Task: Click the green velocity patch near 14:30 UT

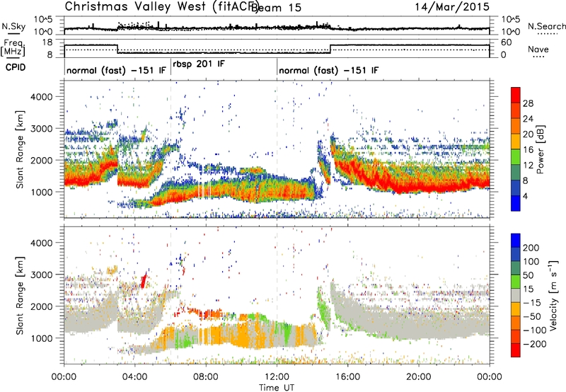Action: point(323,309)
